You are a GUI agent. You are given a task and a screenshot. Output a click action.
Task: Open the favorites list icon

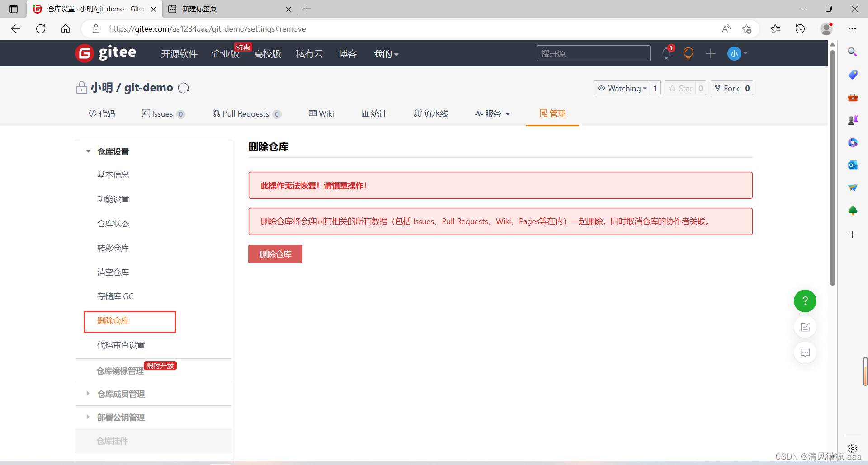pos(775,28)
